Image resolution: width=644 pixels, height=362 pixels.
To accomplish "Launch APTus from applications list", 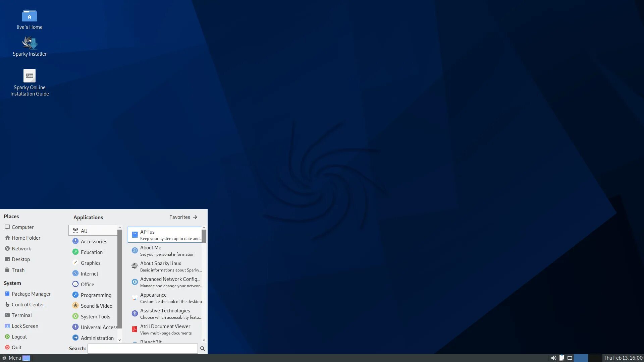I will coord(165,235).
